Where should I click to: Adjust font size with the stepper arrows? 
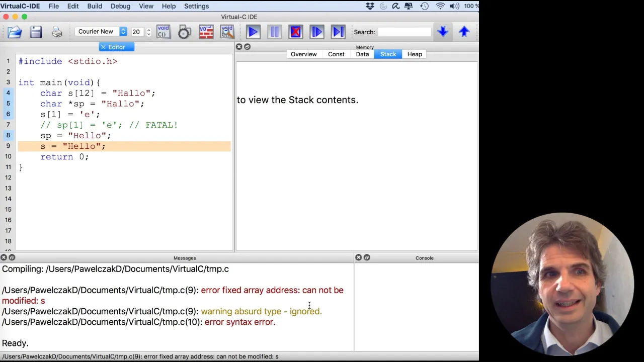(148, 32)
